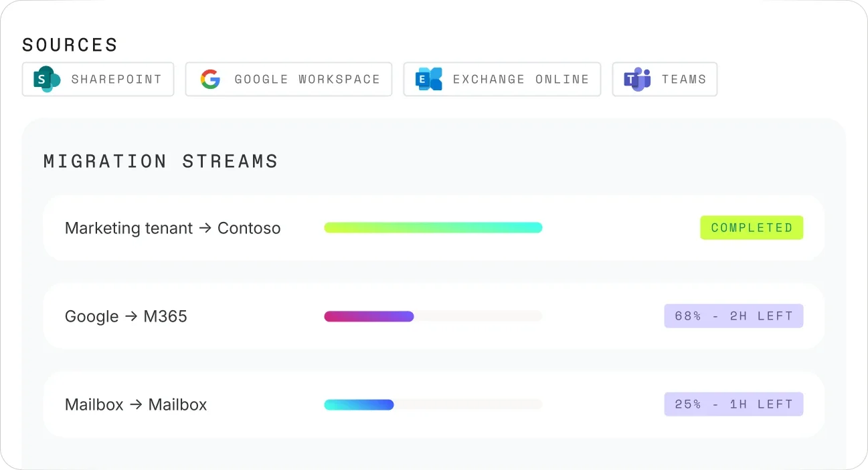Click the Marketing tenant progress bar

point(433,228)
